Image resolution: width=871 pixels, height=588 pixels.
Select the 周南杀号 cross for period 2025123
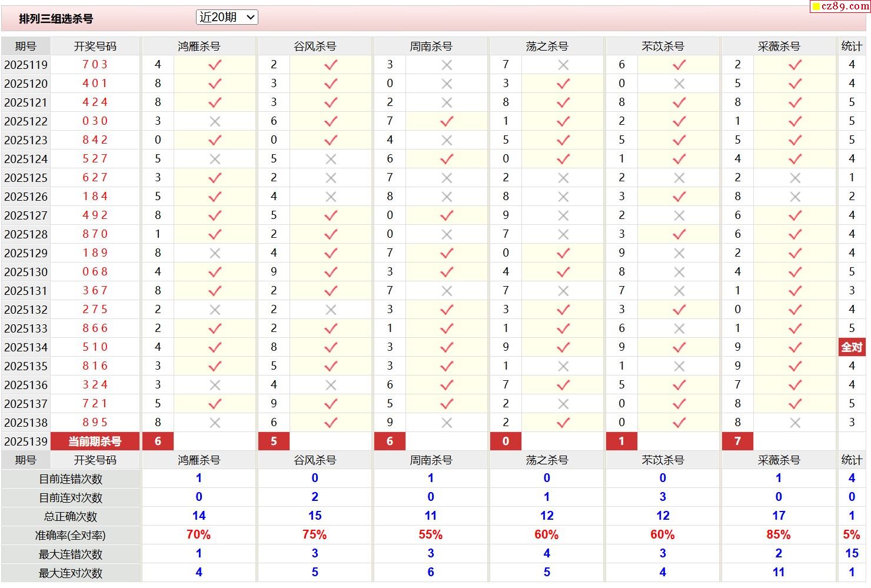[x=447, y=140]
